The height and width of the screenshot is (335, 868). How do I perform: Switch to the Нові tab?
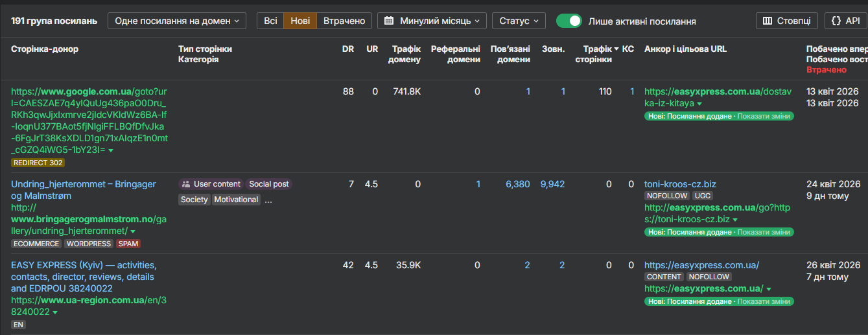pos(300,21)
